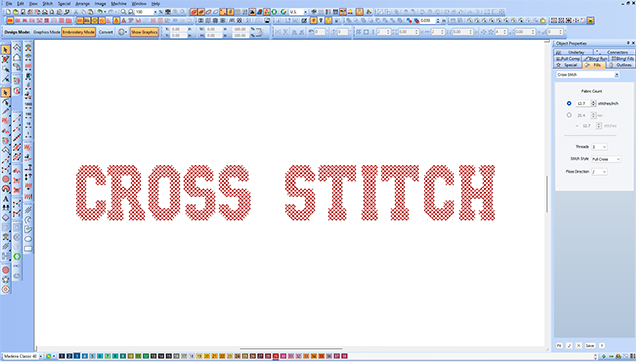Open the Threads dropdown

[599, 147]
